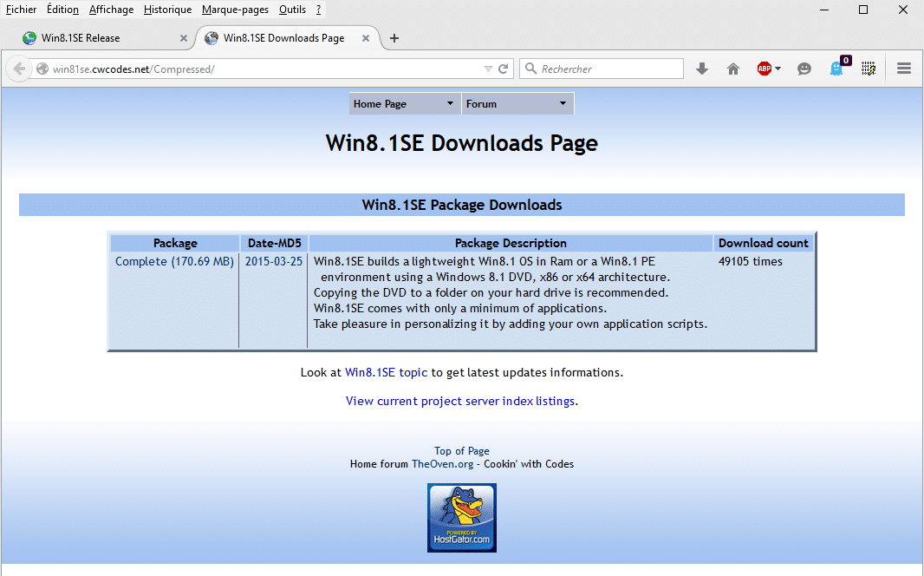Click the Win8.1SE Package Downloads heading

[x=462, y=205]
